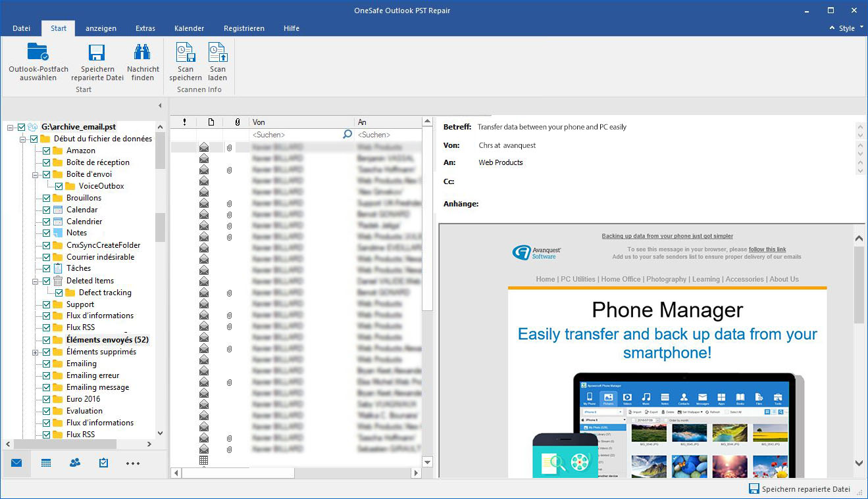Click the Deleted Items trash icon
868x499 pixels.
[58, 280]
